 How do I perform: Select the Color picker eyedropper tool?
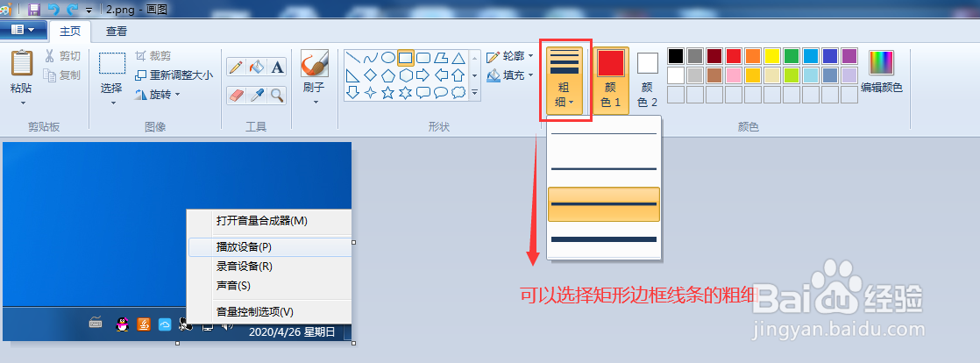(x=257, y=95)
